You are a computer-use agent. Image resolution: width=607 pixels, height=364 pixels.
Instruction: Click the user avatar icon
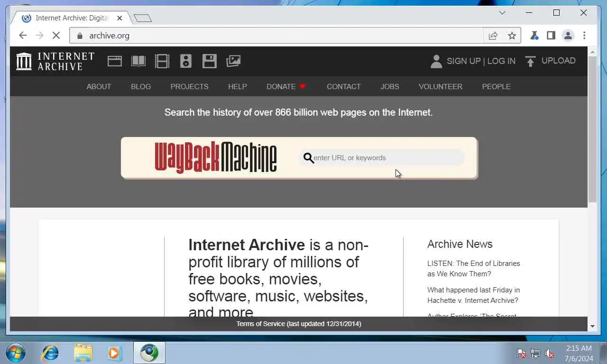pos(436,61)
